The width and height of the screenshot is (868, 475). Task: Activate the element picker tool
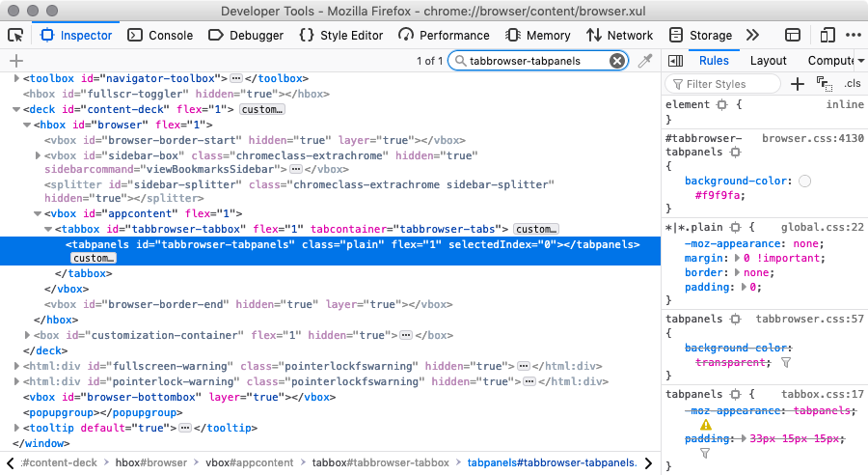tap(15, 36)
